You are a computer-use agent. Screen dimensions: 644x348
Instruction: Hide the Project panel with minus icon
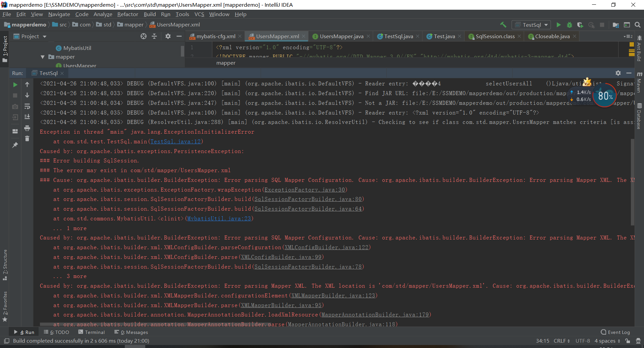point(179,36)
